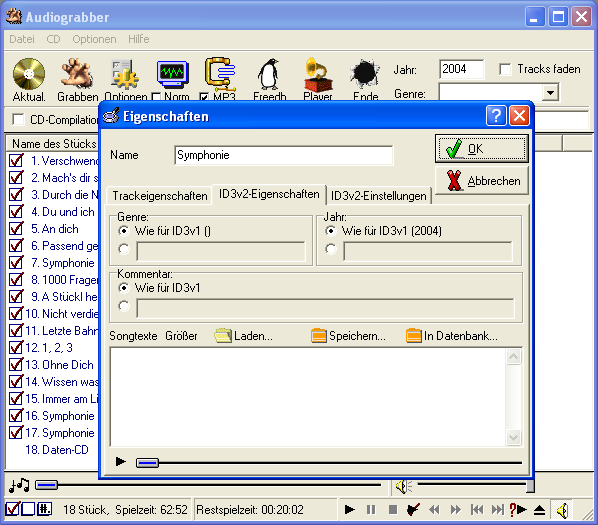Click the Grabben hand icon
This screenshot has width=598, height=525.
point(77,73)
